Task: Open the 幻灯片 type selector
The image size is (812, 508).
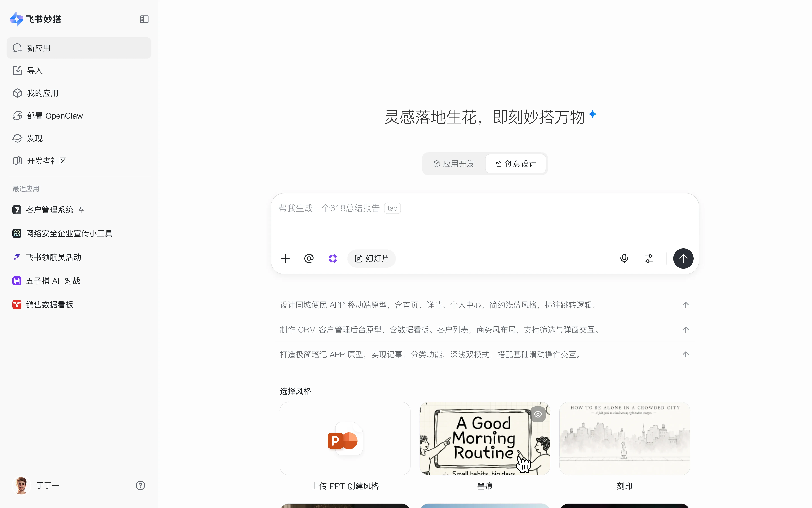Action: tap(371, 258)
